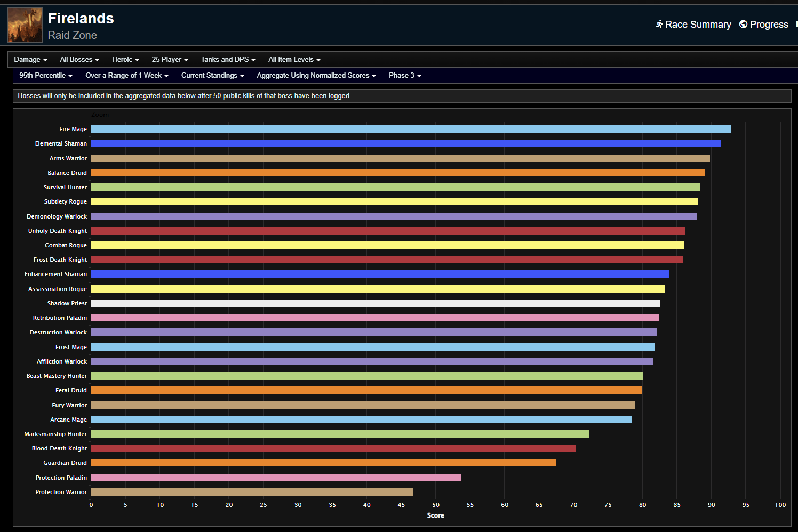Open Over a Range of 1 Week menu
The width and height of the screenshot is (798, 532).
click(126, 76)
